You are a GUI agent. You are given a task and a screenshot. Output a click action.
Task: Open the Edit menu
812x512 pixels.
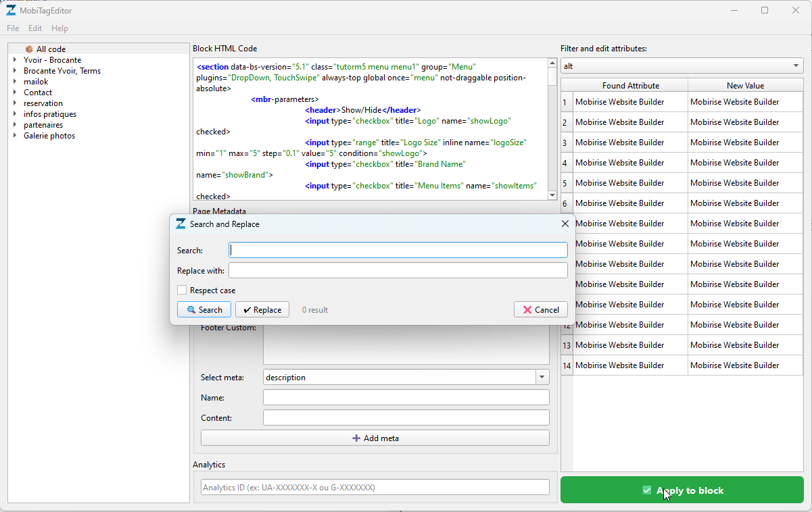point(35,28)
